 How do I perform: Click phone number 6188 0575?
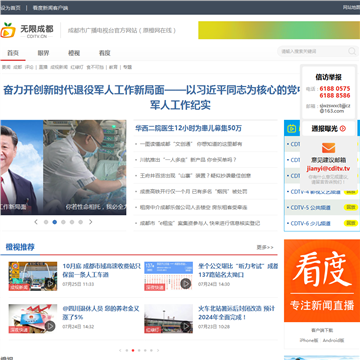[x=335, y=89]
